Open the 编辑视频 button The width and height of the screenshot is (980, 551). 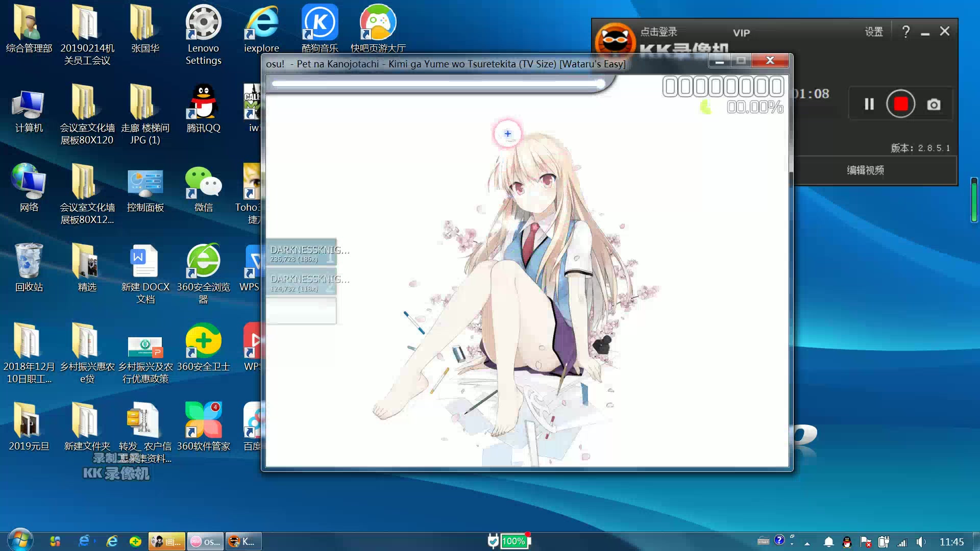point(866,170)
